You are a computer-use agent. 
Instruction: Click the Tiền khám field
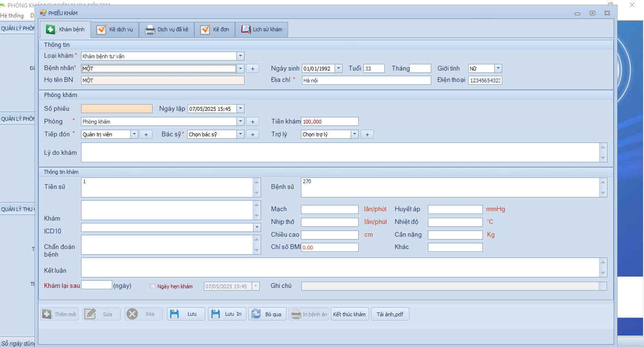click(330, 122)
